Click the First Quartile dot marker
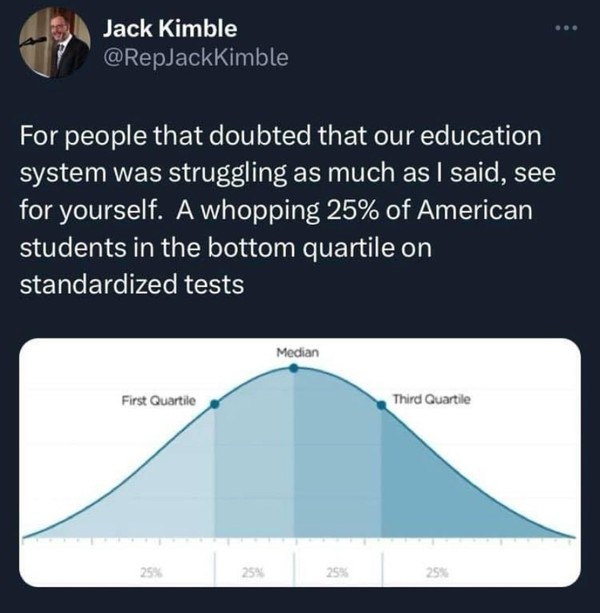Image resolution: width=600 pixels, height=613 pixels. 215,404
